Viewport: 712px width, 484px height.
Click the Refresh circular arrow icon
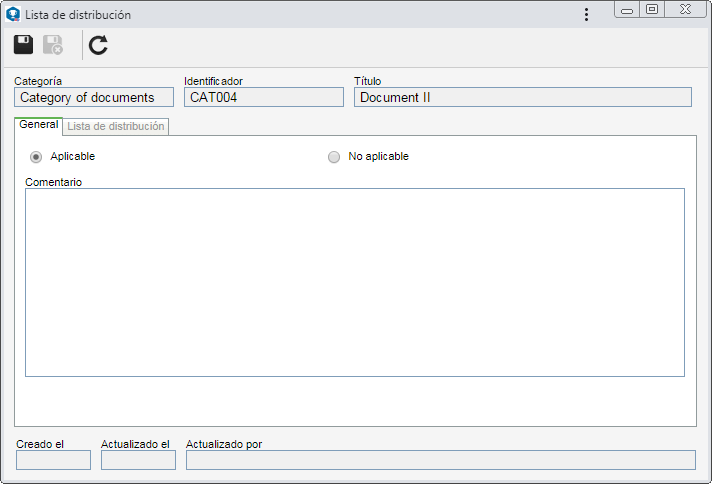(98, 45)
